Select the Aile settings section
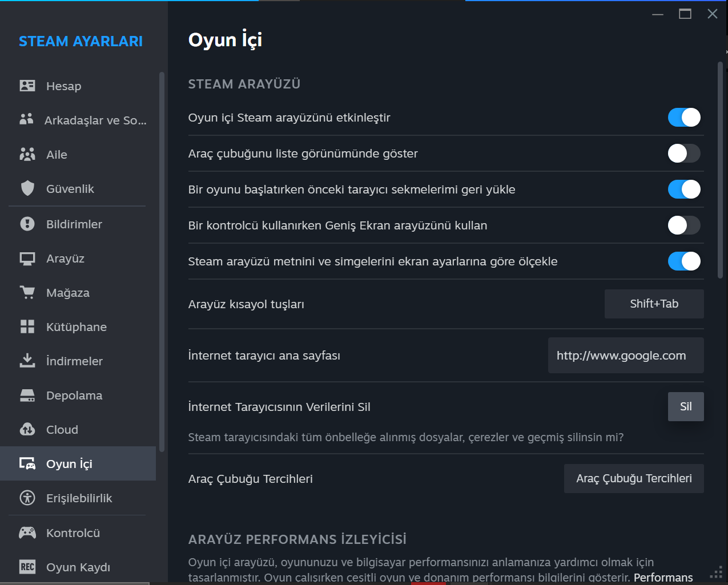Screen dimensions: 728x585 click(78, 155)
